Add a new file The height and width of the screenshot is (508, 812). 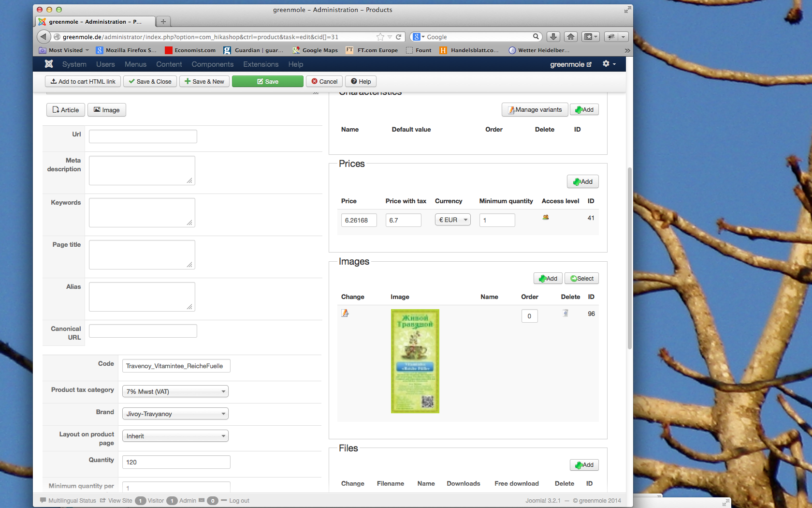[584, 465]
